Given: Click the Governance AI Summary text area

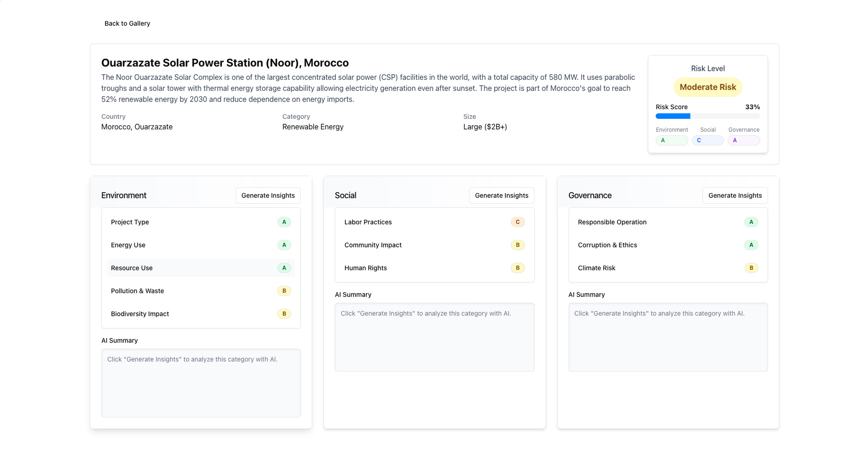Looking at the screenshot, I should click(x=668, y=337).
